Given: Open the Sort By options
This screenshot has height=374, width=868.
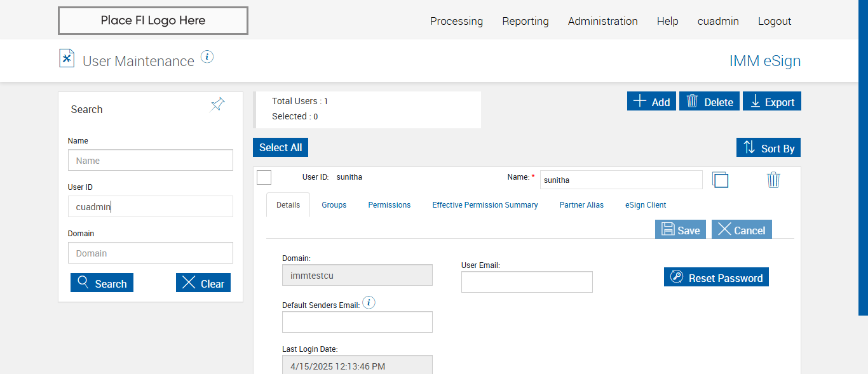Looking at the screenshot, I should point(768,148).
